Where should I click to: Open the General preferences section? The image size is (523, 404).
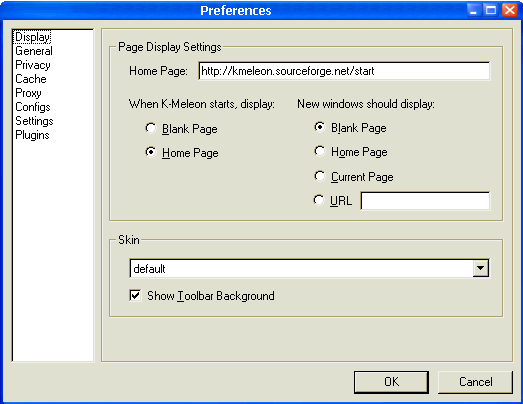(x=34, y=51)
